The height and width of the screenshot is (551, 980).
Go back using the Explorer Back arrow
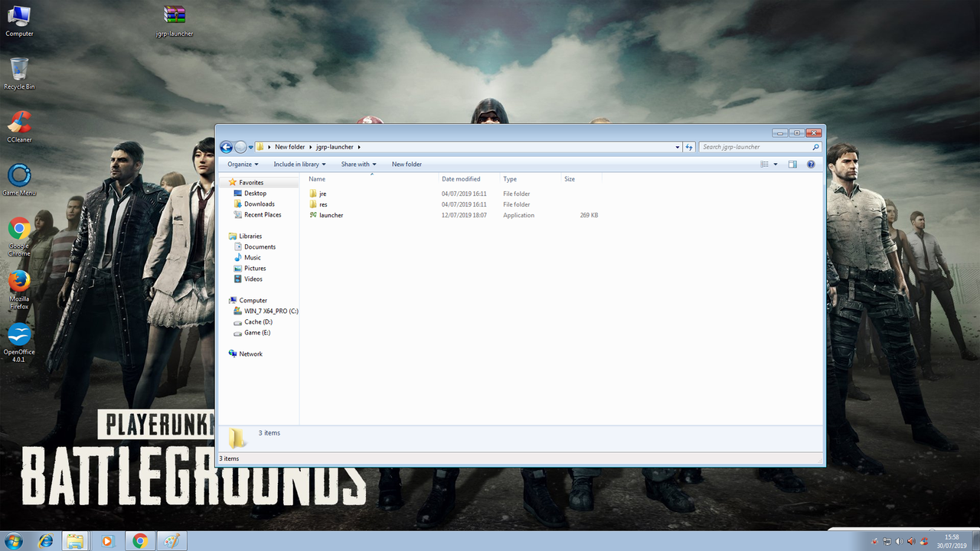tap(226, 147)
